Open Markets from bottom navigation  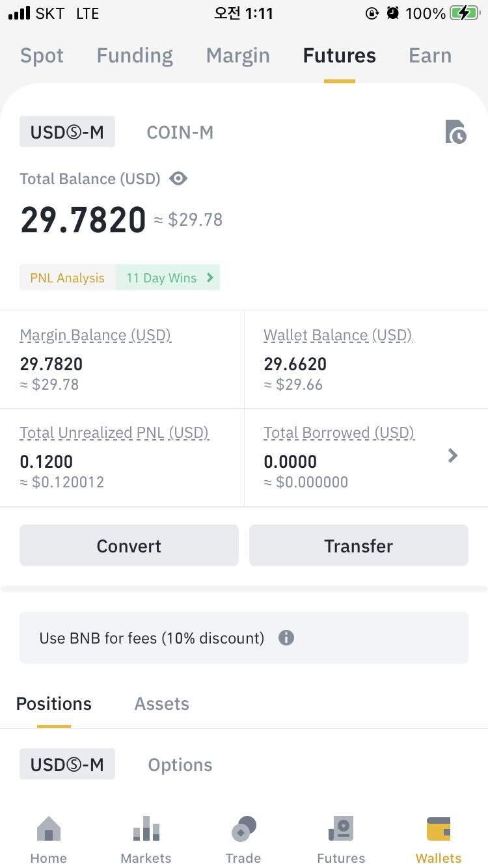146,841
